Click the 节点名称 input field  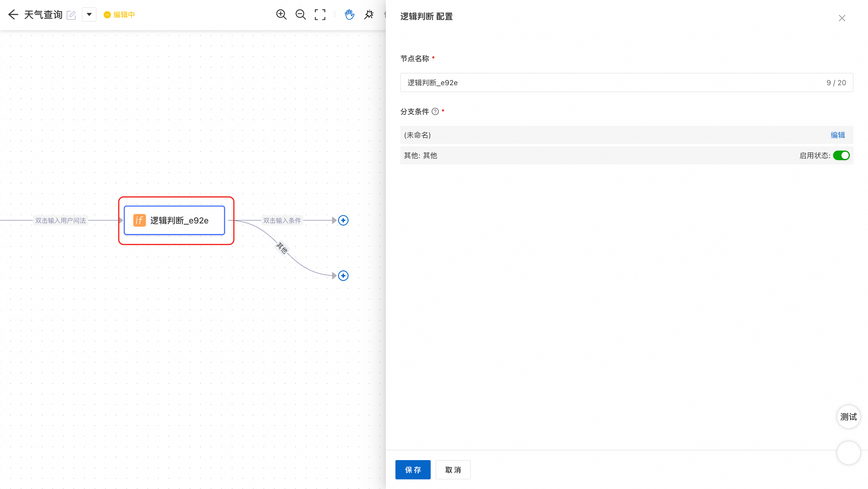coord(626,83)
